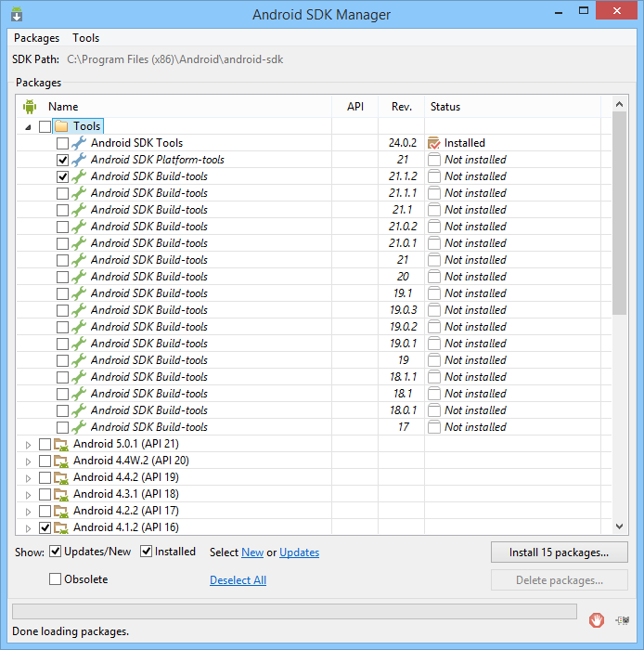Click the loading progress bar
This screenshot has height=650, width=644.
[x=294, y=611]
